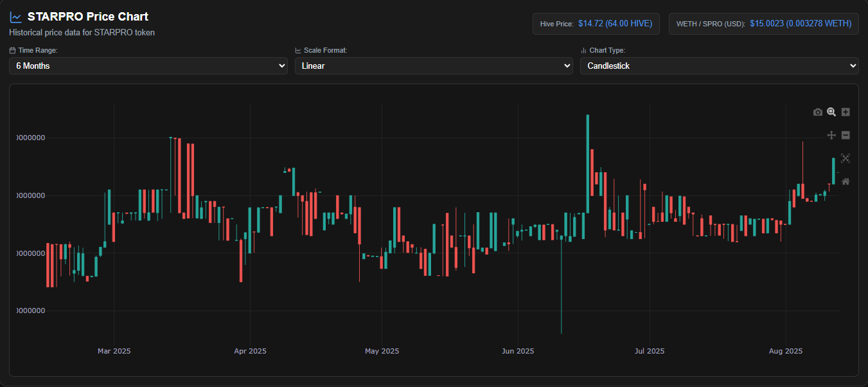Click the Hive Price $14.72 badge
Viewport: 868px width, 387px height.
[x=596, y=24]
